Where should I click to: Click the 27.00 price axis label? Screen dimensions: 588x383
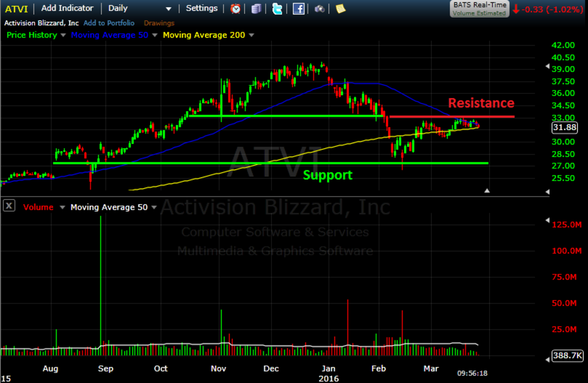pos(563,166)
